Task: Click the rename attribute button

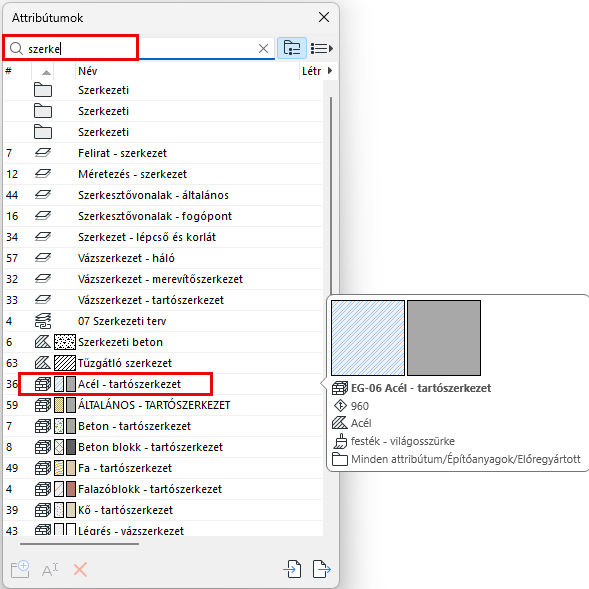Action: click(50, 570)
